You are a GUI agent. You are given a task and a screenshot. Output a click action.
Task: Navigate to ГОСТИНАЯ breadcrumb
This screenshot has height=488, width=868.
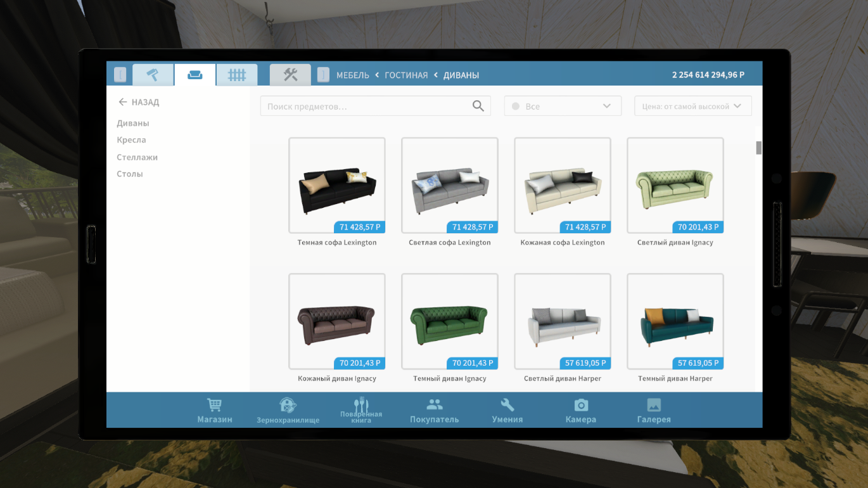click(406, 75)
